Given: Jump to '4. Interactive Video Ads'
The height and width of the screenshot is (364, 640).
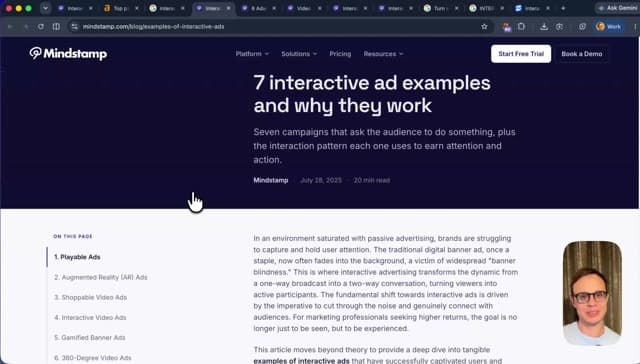Looking at the screenshot, I should click(x=90, y=317).
